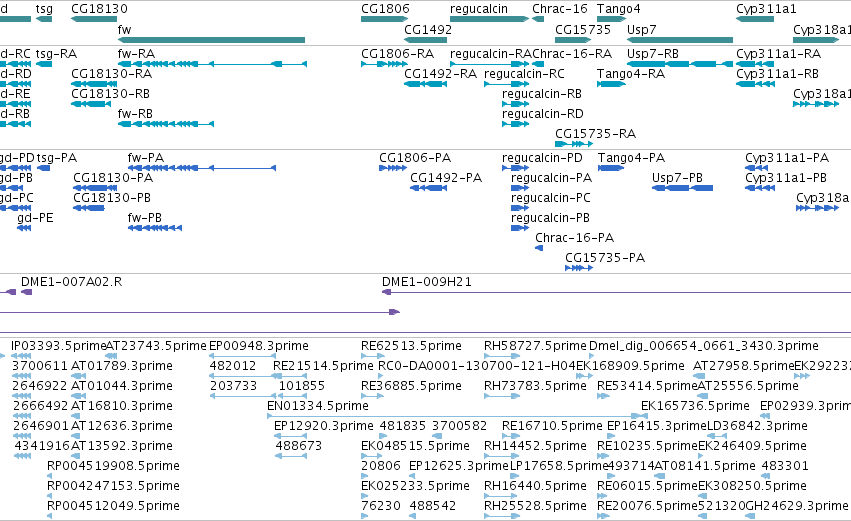
Task: Click the fw-PB protein label
Action: coord(144,218)
